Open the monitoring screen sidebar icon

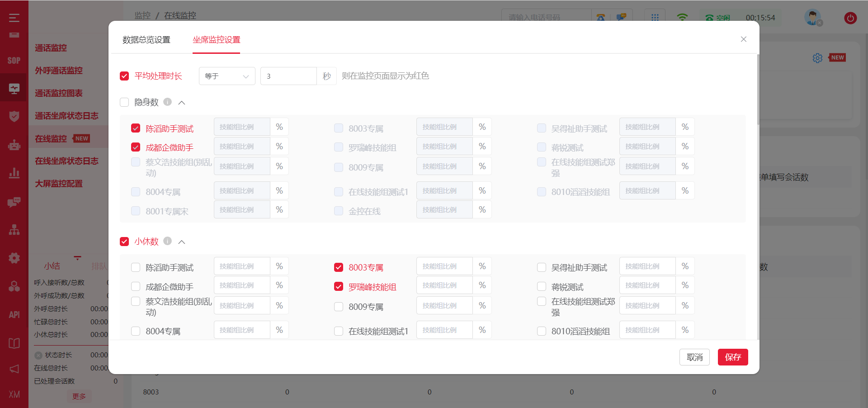coord(14,89)
